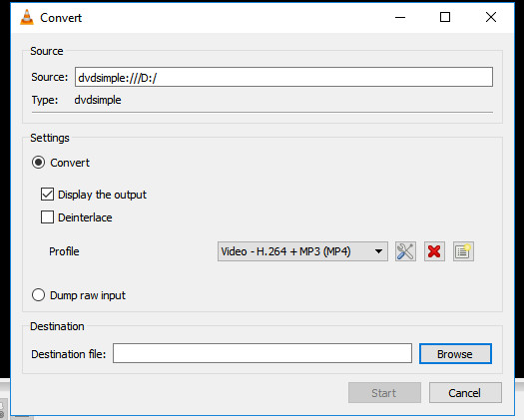Screen dimensions: 524x420
Task: Uncheck Display the output checkbox
Action: (x=47, y=195)
